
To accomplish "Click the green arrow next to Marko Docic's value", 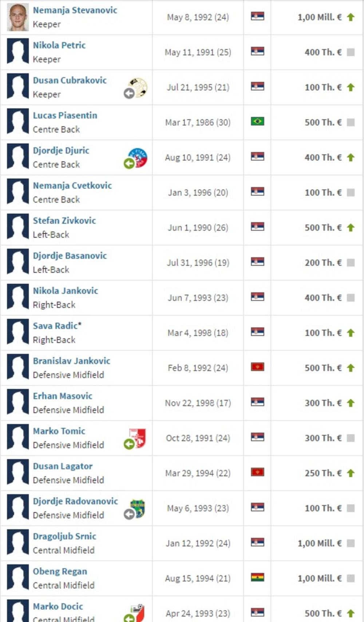I will 351,614.
